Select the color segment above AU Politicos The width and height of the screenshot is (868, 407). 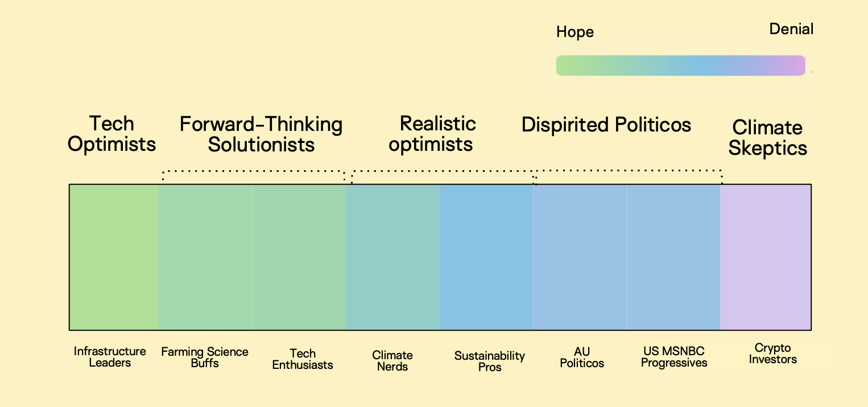pos(580,257)
